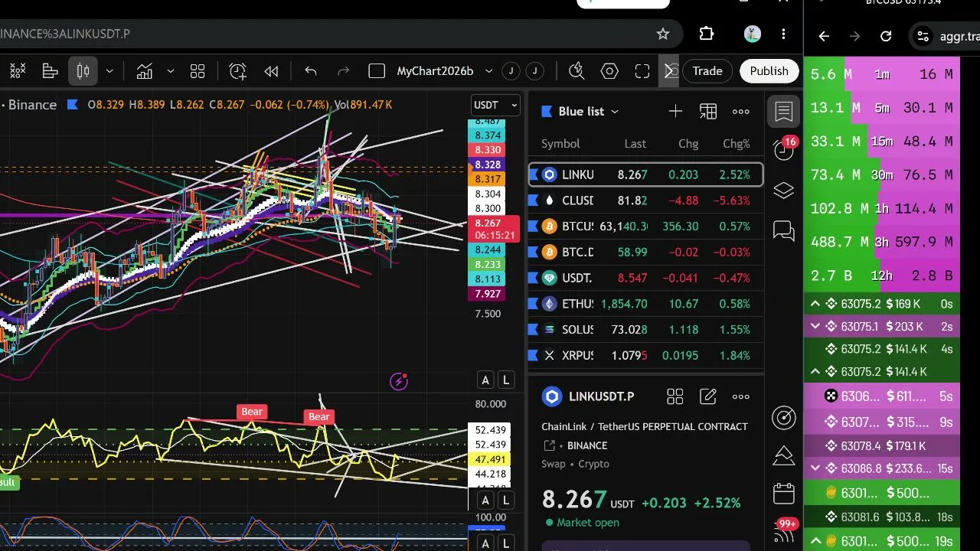This screenshot has height=551, width=980.
Task: Start bar replay with the rewind icon
Action: [271, 71]
